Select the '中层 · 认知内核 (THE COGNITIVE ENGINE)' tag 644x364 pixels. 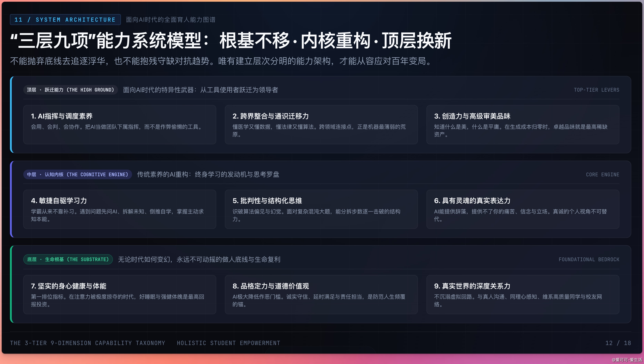[78, 174]
